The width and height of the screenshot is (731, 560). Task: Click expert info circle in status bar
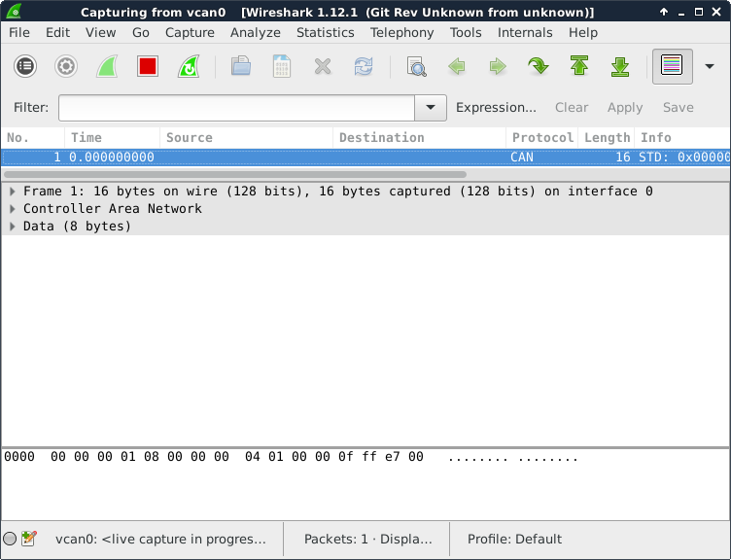[10, 539]
